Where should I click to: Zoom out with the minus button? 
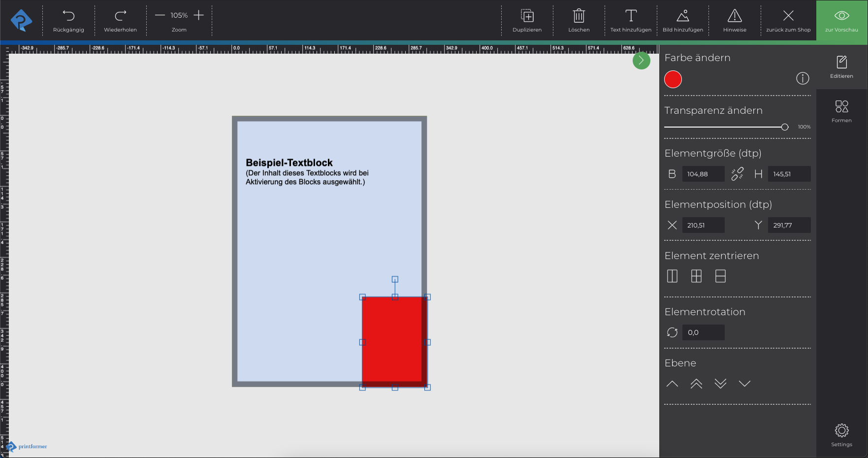tap(160, 15)
